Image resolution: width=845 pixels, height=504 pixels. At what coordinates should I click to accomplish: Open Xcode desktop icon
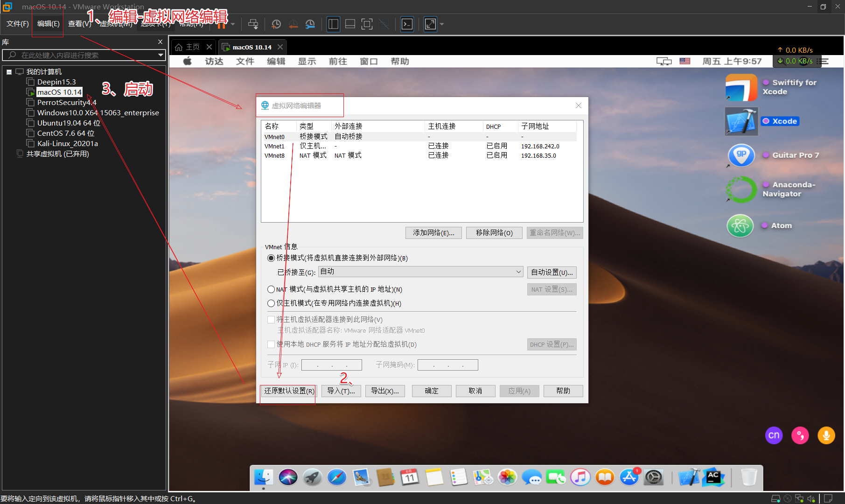[741, 121]
